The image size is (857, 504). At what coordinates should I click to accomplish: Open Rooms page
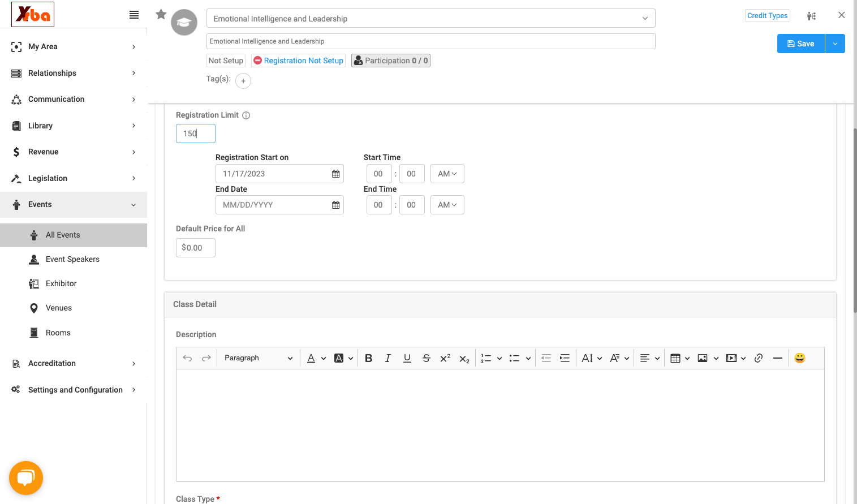tap(74, 333)
